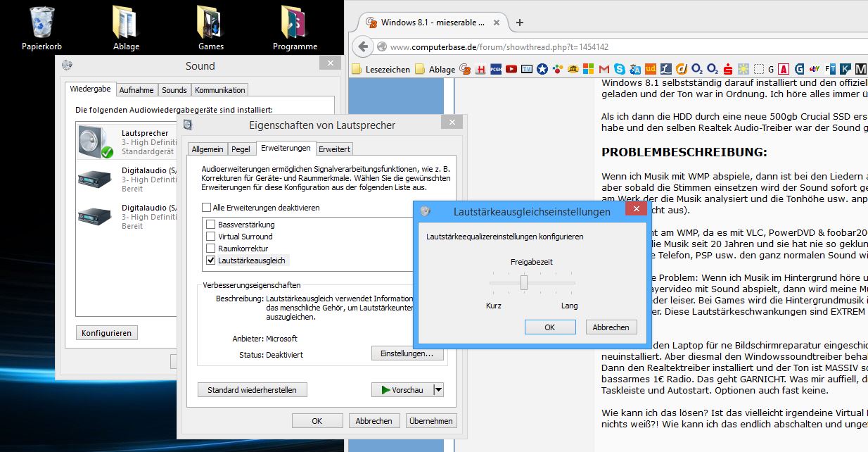Image resolution: width=868 pixels, height=452 pixels.
Task: Click the browser address bar URL
Action: (x=499, y=47)
